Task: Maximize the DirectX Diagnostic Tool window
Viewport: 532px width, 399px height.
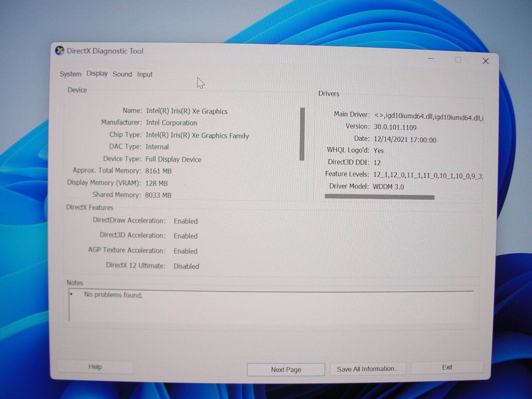Action: coord(458,60)
